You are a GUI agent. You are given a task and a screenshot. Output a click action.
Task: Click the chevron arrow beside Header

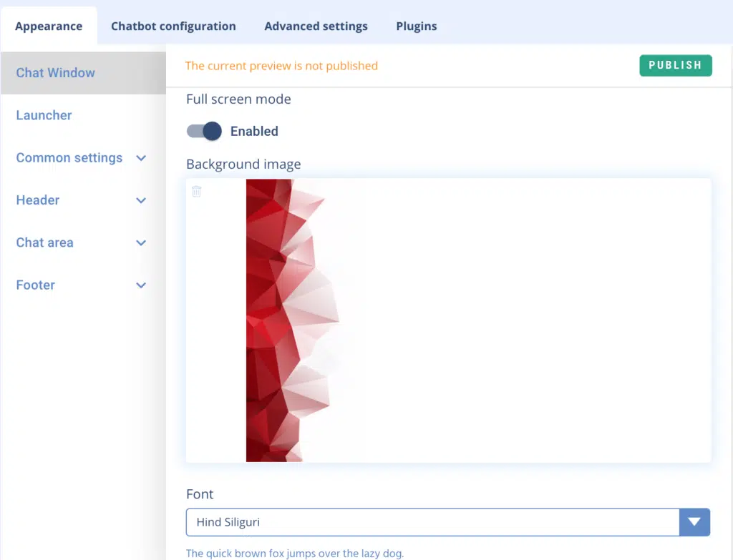[x=141, y=201]
